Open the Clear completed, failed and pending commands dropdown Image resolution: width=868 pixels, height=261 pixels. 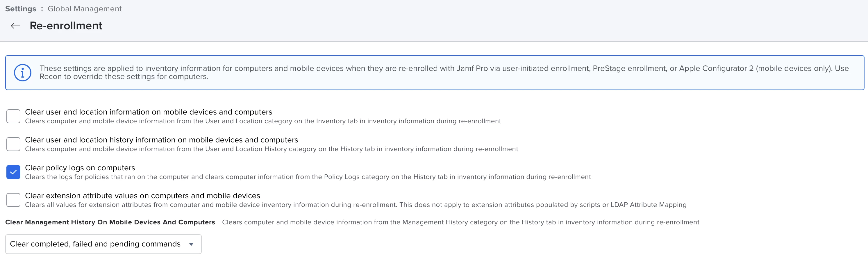point(103,244)
